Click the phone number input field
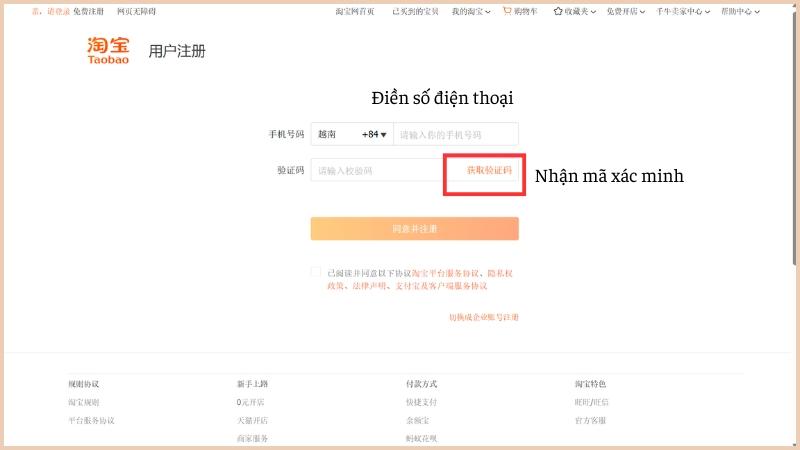The width and height of the screenshot is (800, 450). click(x=456, y=135)
